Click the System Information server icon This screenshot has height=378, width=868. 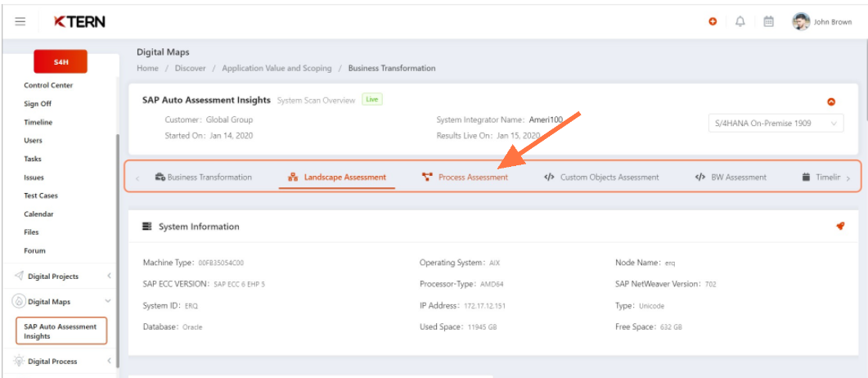146,227
